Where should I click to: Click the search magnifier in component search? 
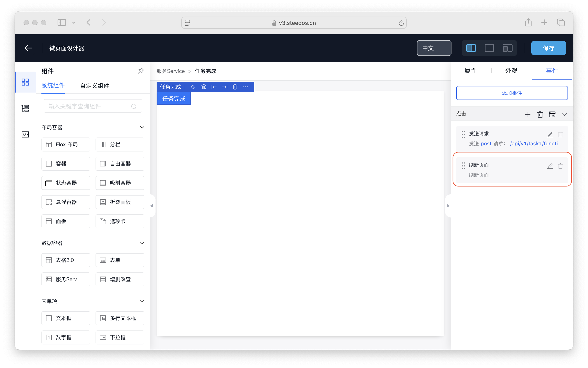[134, 106]
